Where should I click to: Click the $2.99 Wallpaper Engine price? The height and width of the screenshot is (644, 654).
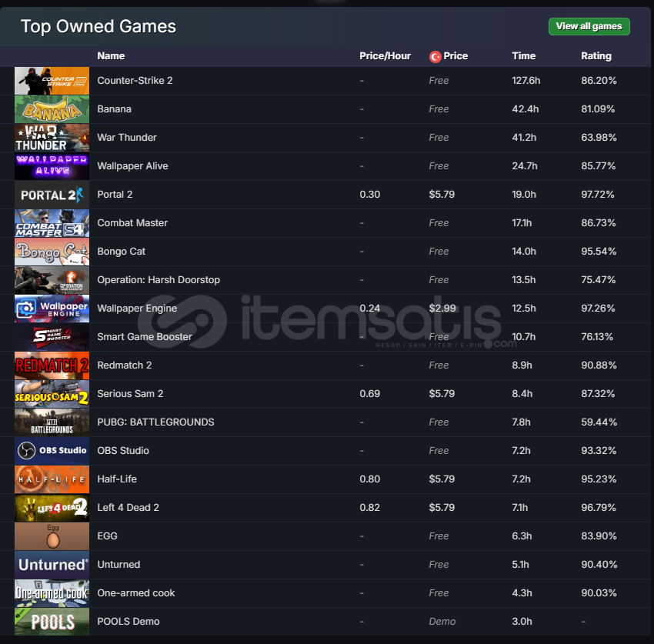(x=442, y=309)
